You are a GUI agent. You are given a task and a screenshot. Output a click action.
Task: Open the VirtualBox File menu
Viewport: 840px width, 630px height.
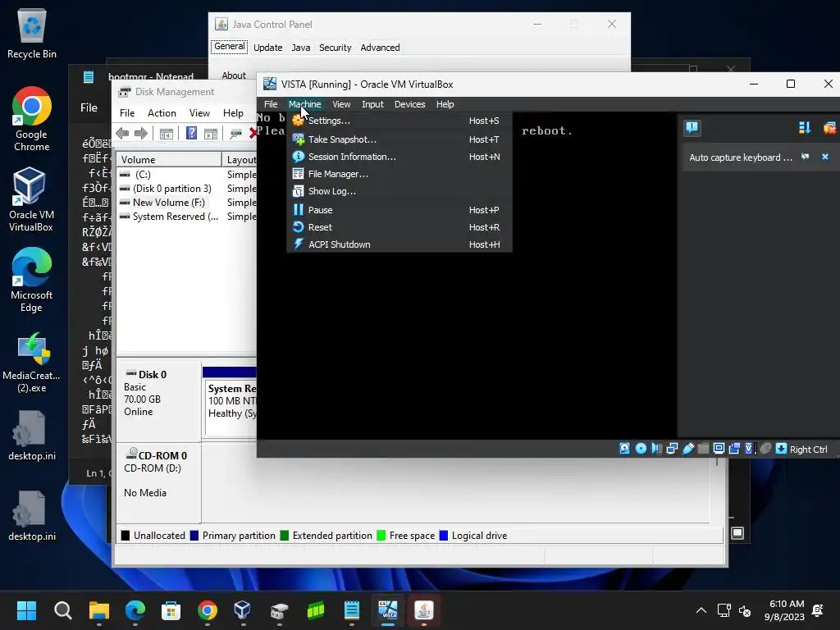(271, 104)
